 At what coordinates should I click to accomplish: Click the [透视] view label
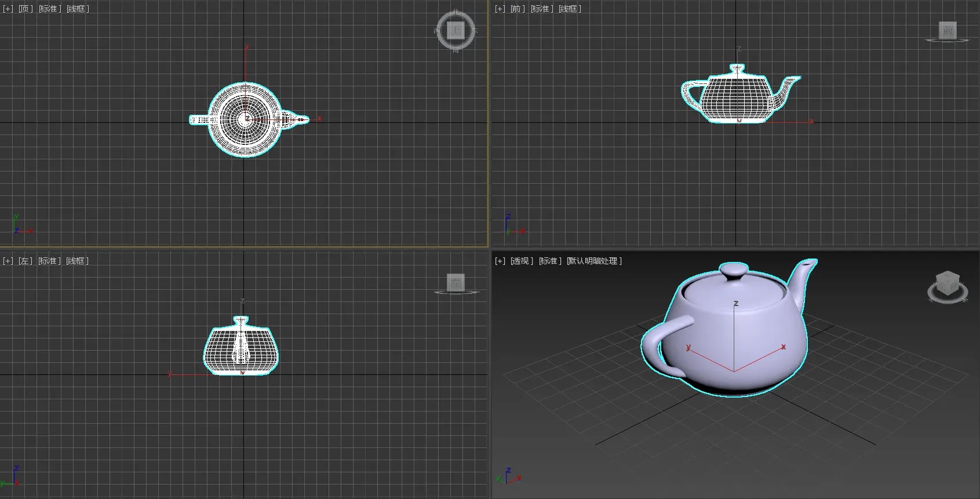click(522, 261)
